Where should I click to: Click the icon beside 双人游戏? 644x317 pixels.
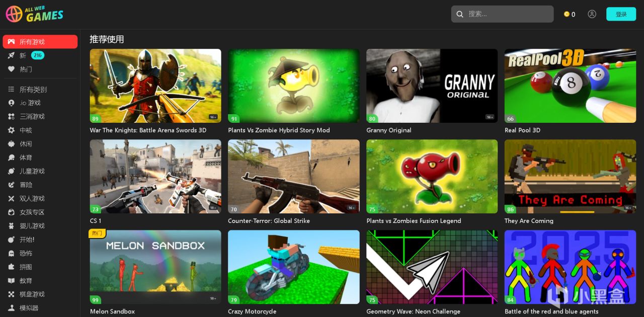11,198
